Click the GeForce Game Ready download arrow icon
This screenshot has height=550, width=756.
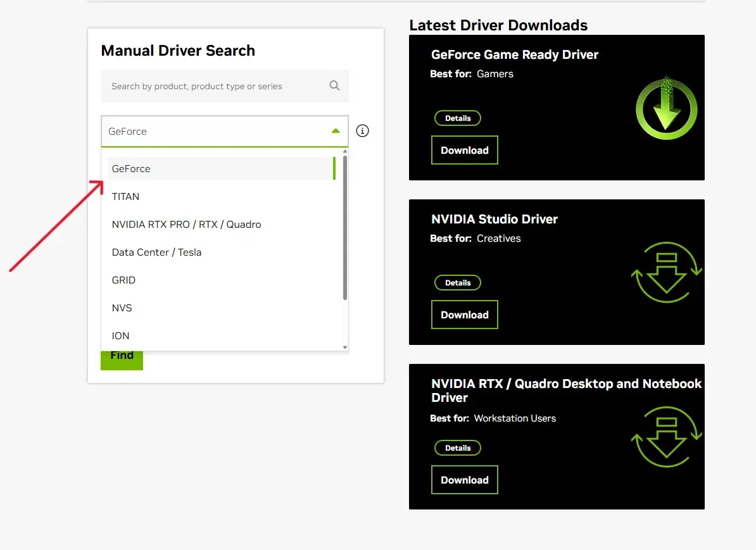[666, 108]
